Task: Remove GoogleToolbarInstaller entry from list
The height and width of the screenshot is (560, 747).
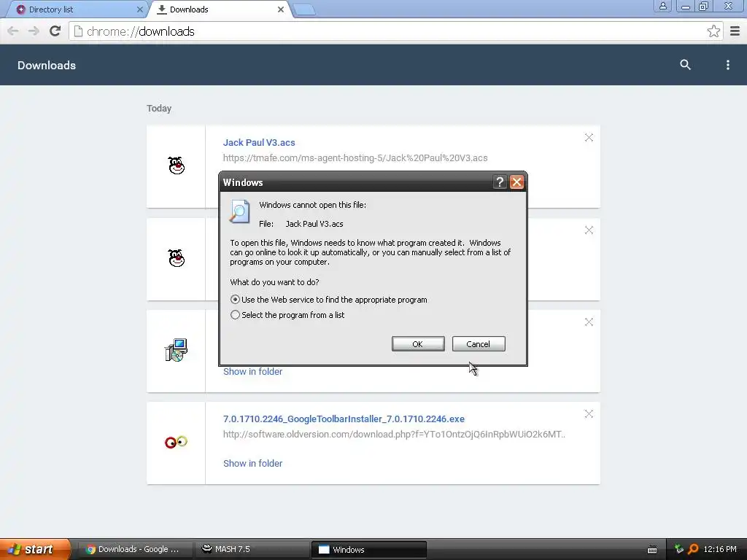Action: tap(589, 414)
